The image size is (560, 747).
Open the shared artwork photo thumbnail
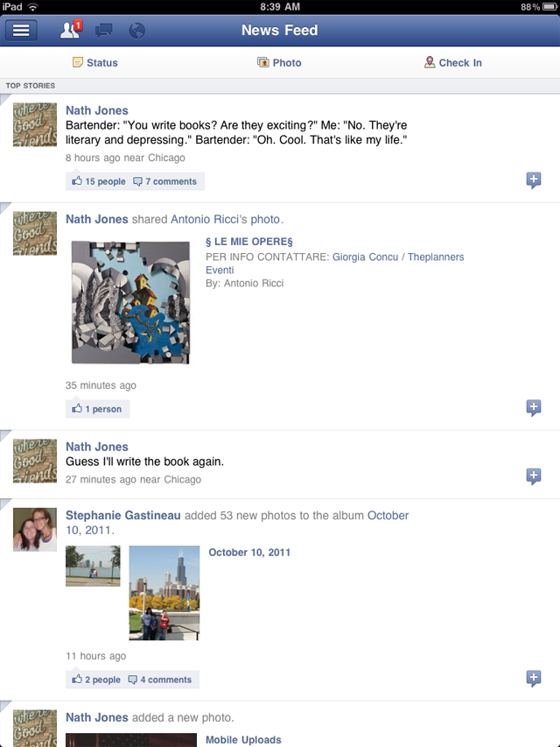click(130, 302)
